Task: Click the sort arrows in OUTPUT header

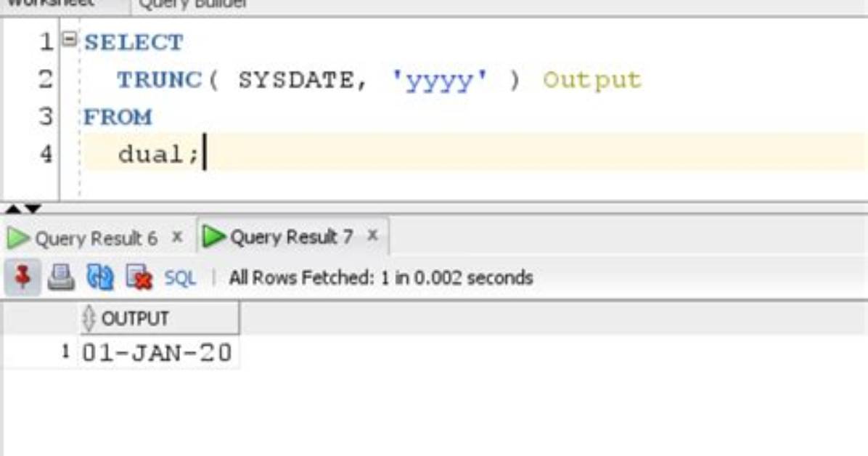Action: tap(89, 319)
